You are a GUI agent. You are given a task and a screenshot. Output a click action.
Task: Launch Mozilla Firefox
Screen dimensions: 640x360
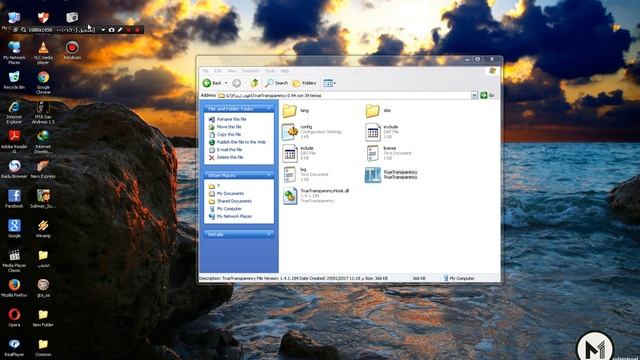[14, 287]
